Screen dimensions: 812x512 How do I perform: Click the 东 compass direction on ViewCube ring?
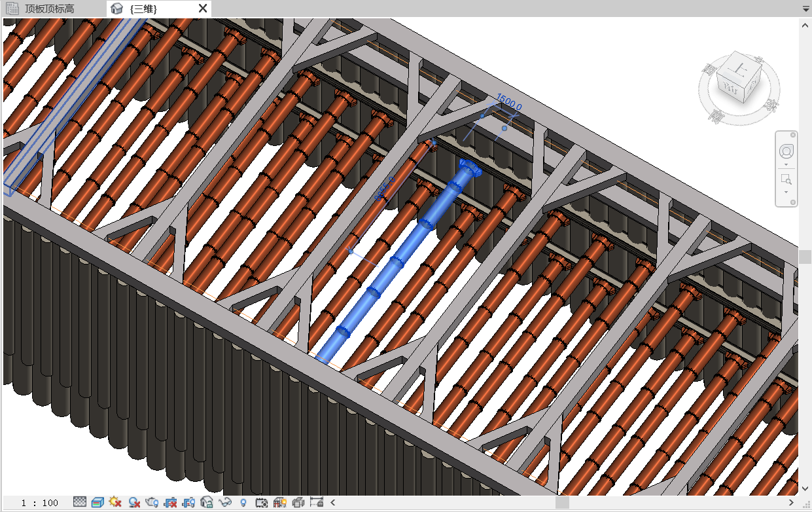771,105
